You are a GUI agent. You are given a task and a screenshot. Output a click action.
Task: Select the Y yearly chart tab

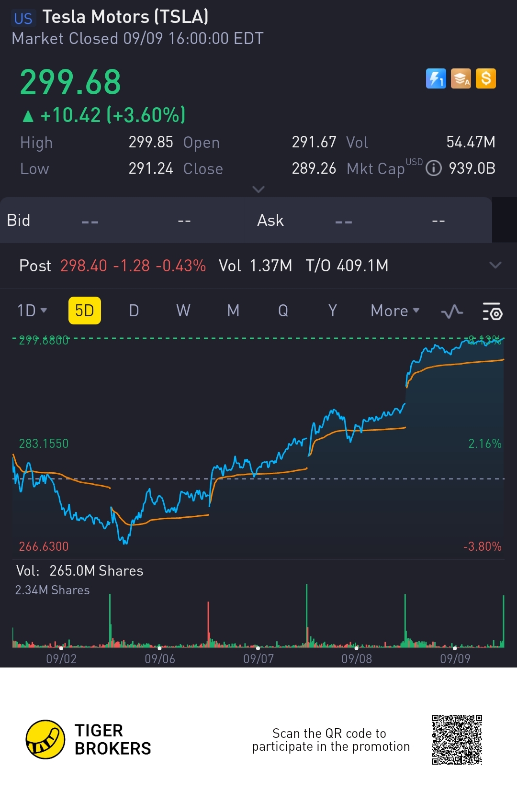pyautogui.click(x=333, y=311)
